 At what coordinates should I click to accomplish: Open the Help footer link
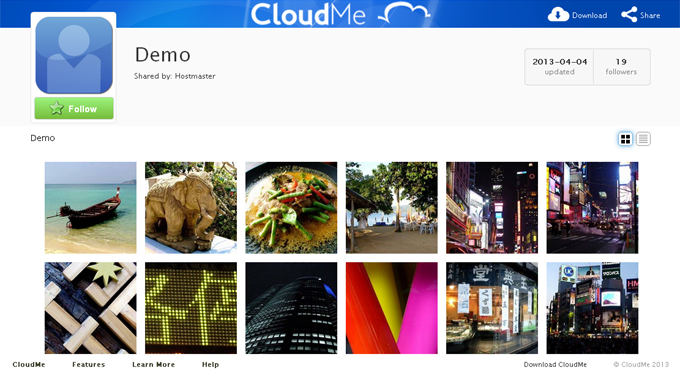pos(210,364)
